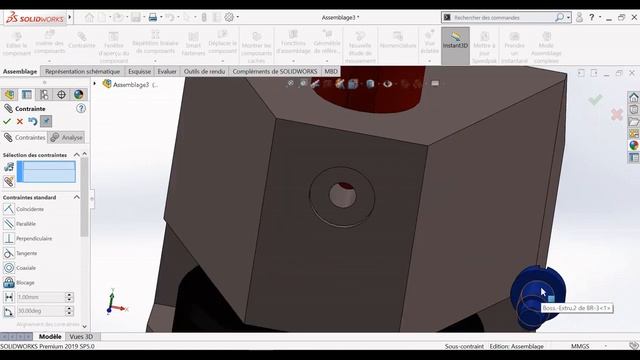Click the Print icon in quick toolbar

tap(153, 18)
